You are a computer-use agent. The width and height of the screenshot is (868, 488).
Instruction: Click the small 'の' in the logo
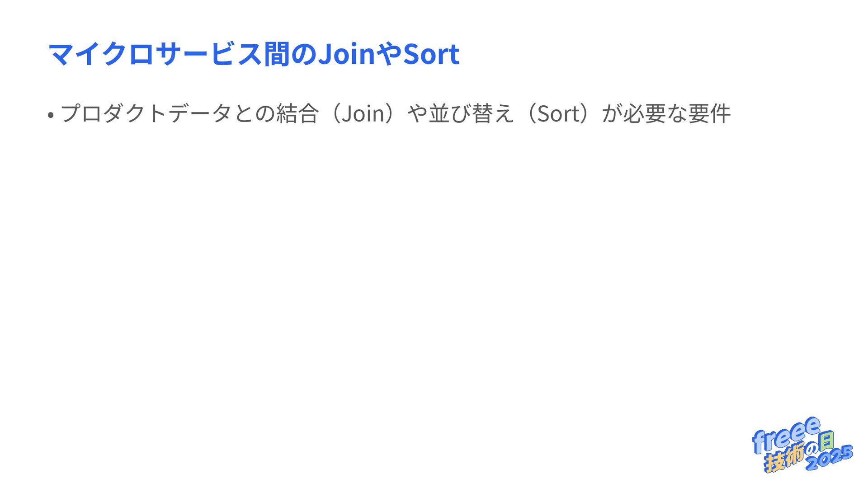point(812,449)
